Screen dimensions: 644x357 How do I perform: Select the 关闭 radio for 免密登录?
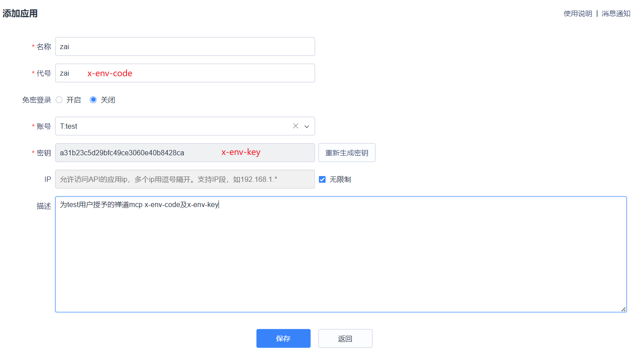[x=93, y=100]
